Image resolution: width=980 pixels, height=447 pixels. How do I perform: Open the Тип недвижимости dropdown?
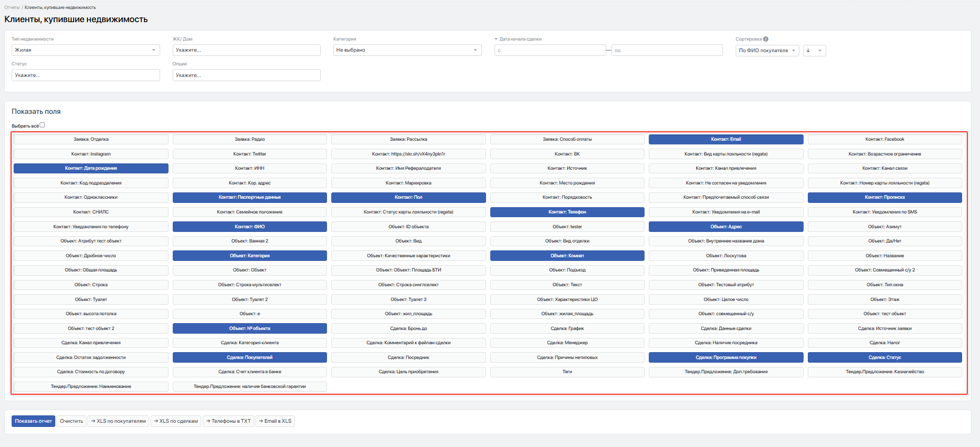tap(86, 50)
